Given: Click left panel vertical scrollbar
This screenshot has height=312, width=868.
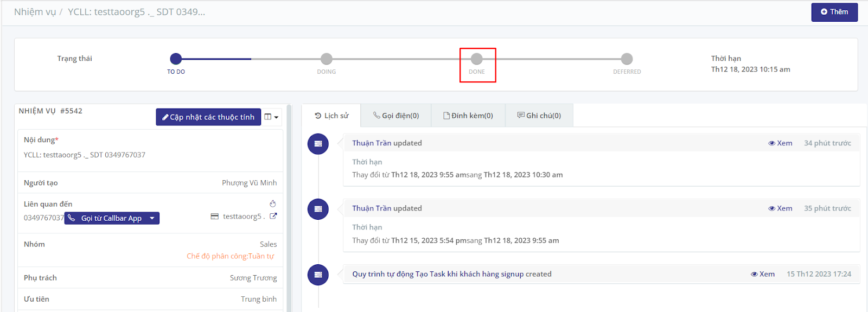Looking at the screenshot, I should [289, 208].
